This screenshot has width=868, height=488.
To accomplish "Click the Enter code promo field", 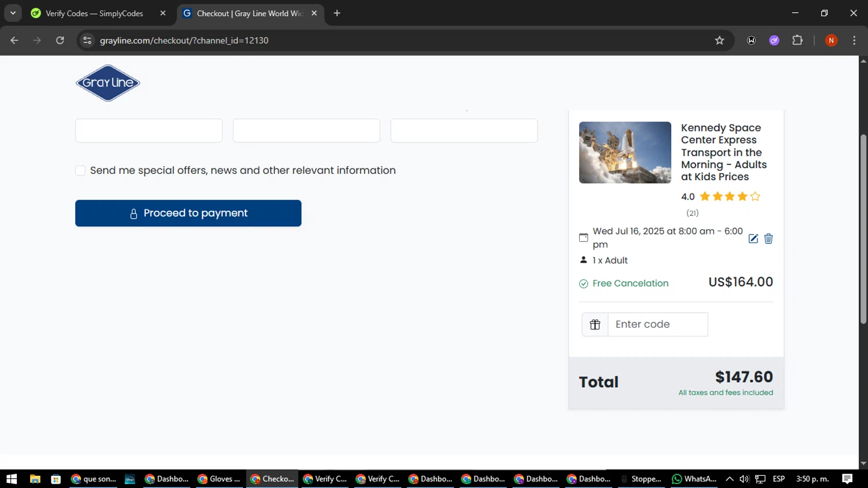I will click(657, 325).
